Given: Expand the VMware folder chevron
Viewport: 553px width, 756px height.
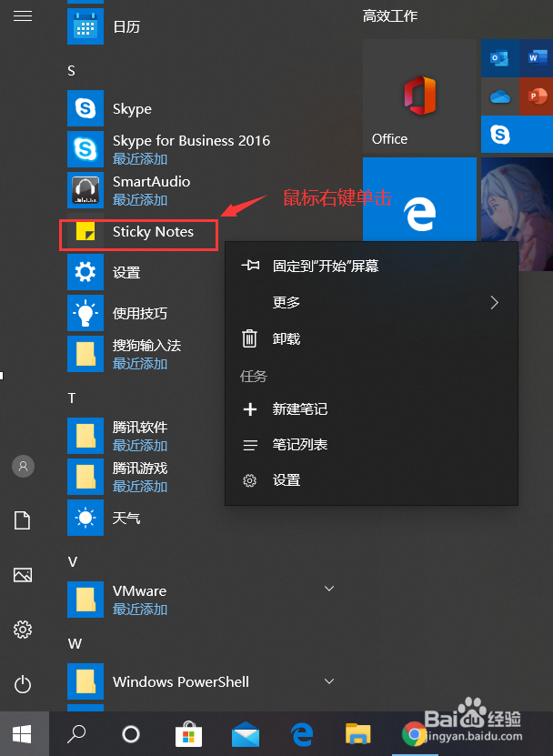Looking at the screenshot, I should [x=329, y=589].
